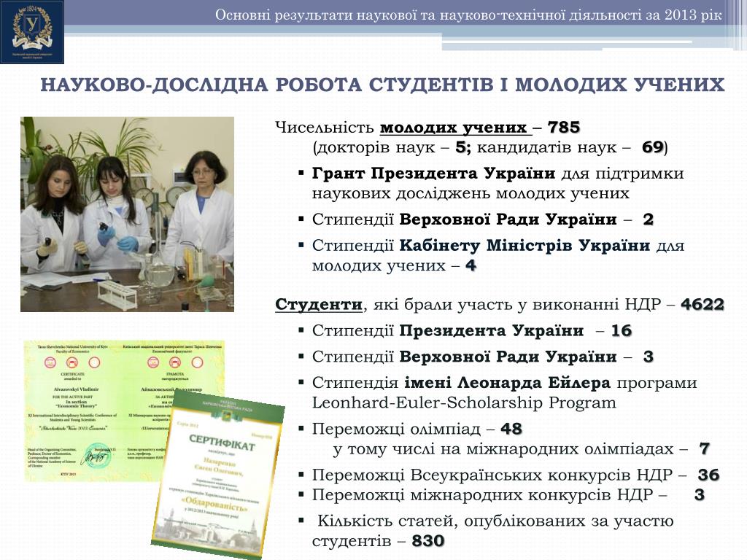Click the underlined word 'Студенти'

319,305
